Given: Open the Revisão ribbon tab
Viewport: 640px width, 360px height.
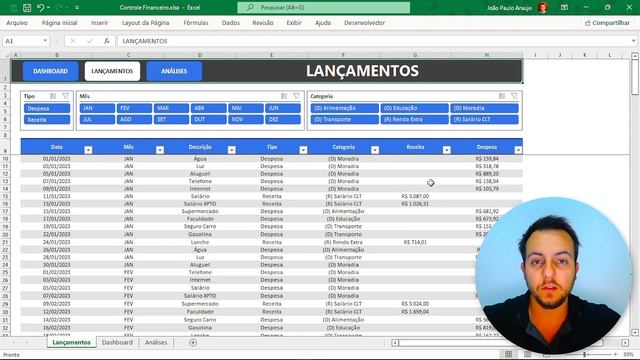Looking at the screenshot, I should point(263,23).
